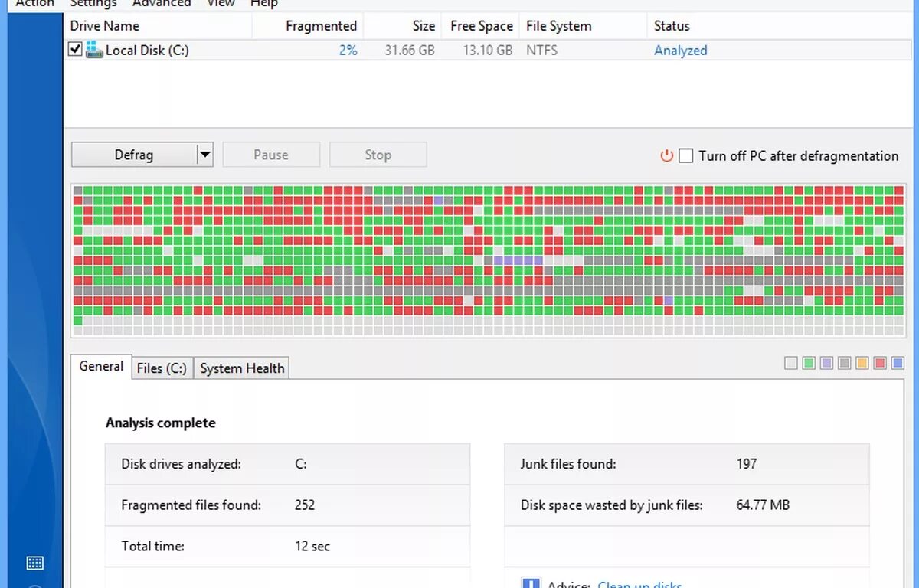The width and height of the screenshot is (919, 588).
Task: Sort drives by Fragmented column header
Action: click(321, 26)
